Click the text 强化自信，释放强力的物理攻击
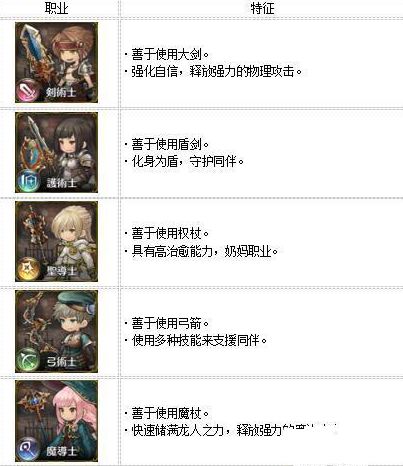This screenshot has height=466, width=403. (213, 72)
